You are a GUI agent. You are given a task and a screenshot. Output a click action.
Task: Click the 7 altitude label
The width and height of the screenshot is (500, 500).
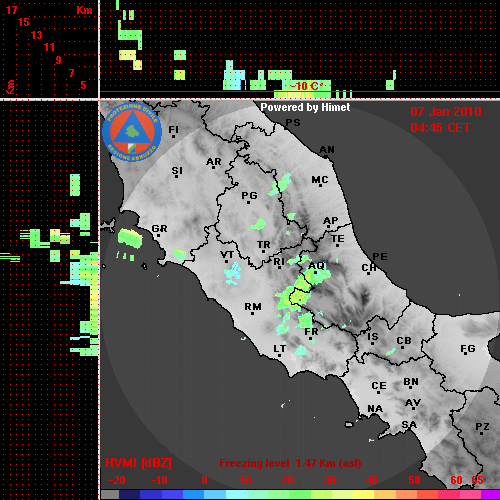tap(71, 73)
